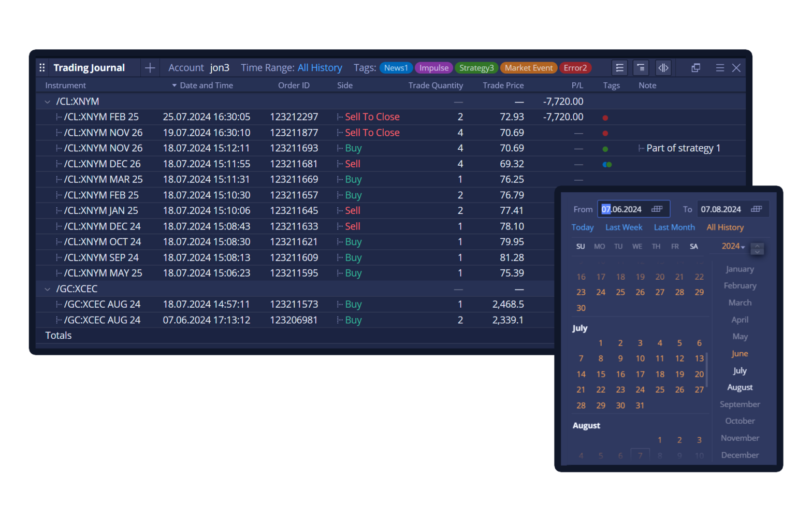This screenshot has width=812, height=518.
Task: Open calendar icon in From date field
Action: coord(657,209)
